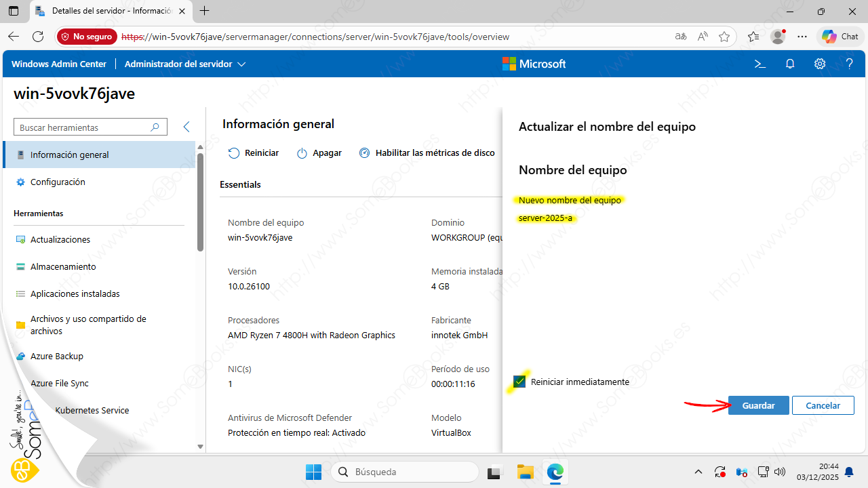This screenshot has height=488, width=868.
Task: Refresh the browser page
Action: pos(38,37)
